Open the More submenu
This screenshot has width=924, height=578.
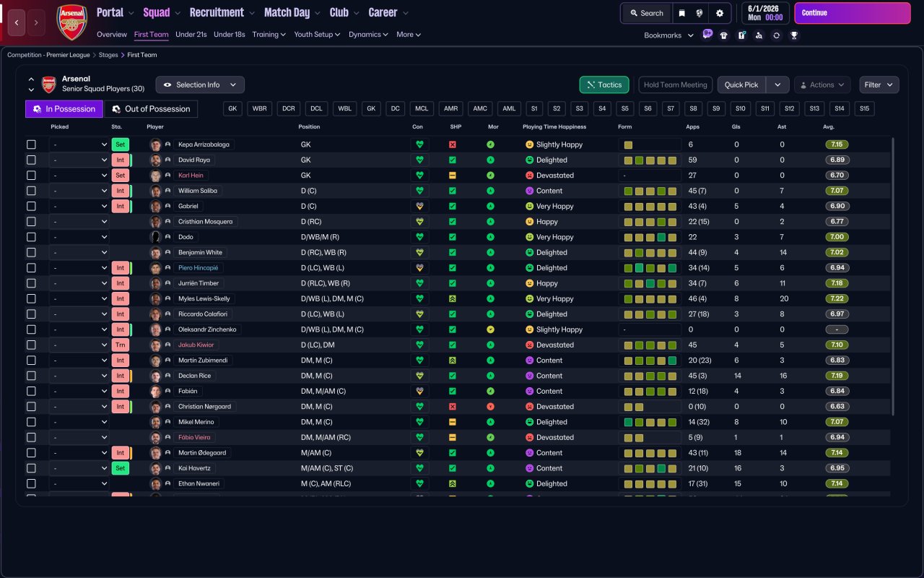pos(409,35)
